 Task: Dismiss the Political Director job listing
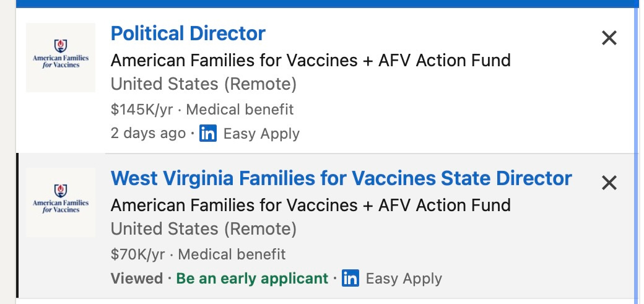(x=609, y=38)
